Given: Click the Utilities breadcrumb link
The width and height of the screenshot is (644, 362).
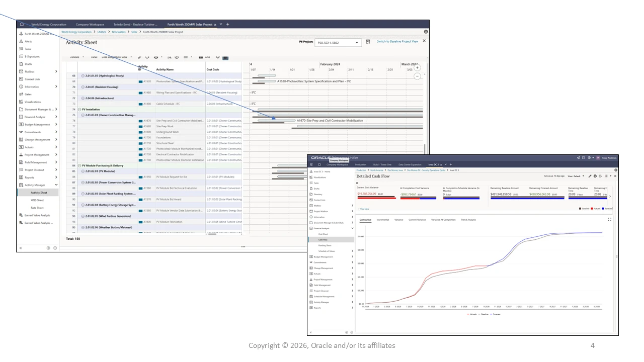Looking at the screenshot, I should [102, 32].
